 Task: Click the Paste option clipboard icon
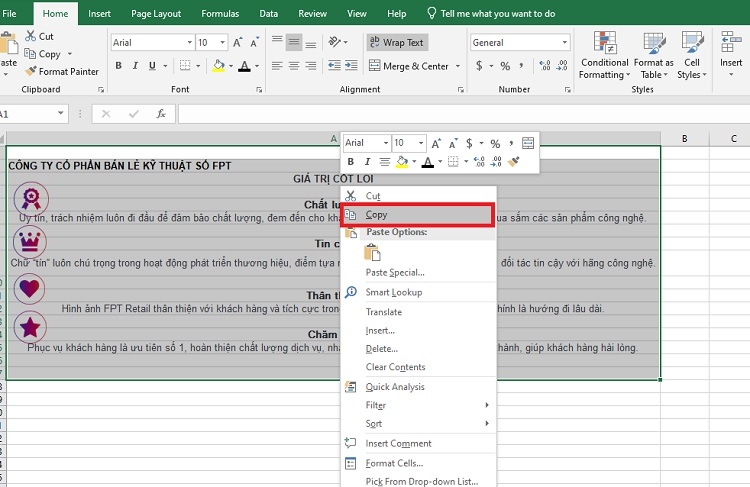click(372, 252)
